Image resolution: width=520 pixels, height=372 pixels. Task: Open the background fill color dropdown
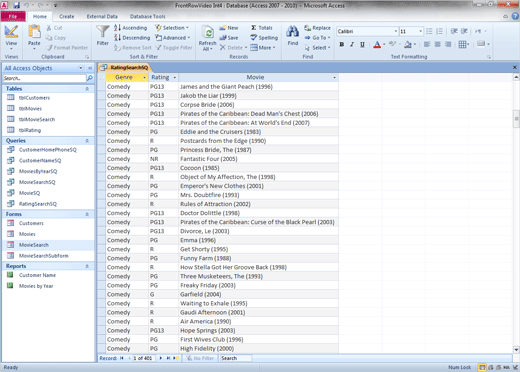pyautogui.click(x=415, y=44)
